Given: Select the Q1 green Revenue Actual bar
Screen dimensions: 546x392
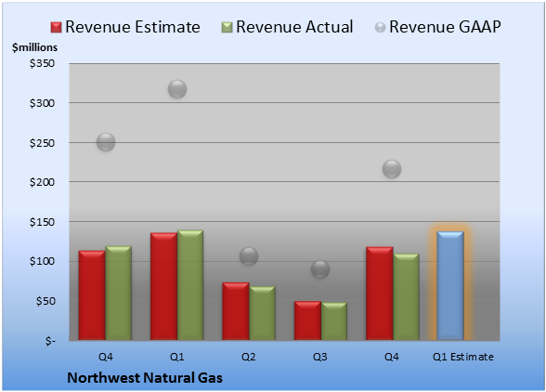Looking at the screenshot, I should (190, 285).
